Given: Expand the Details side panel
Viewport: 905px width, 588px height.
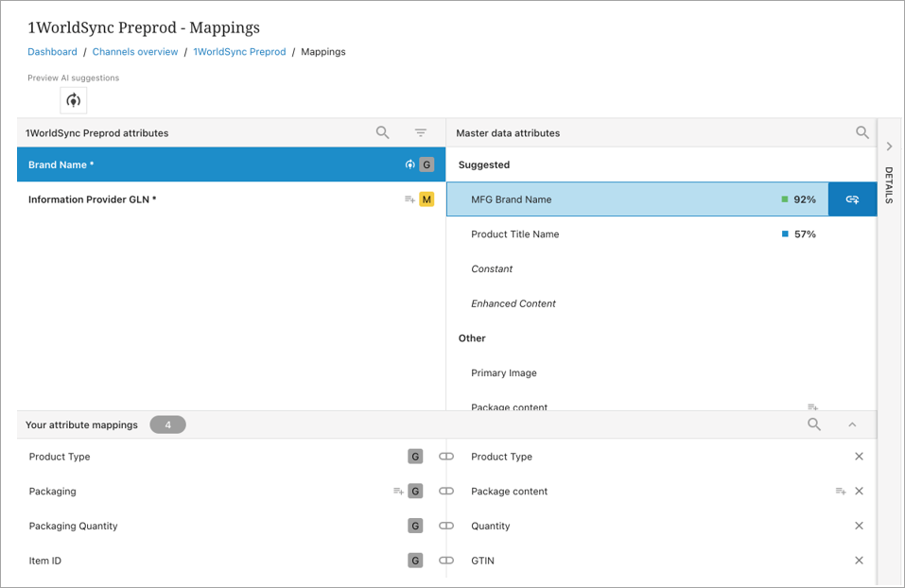Looking at the screenshot, I should coord(889,147).
